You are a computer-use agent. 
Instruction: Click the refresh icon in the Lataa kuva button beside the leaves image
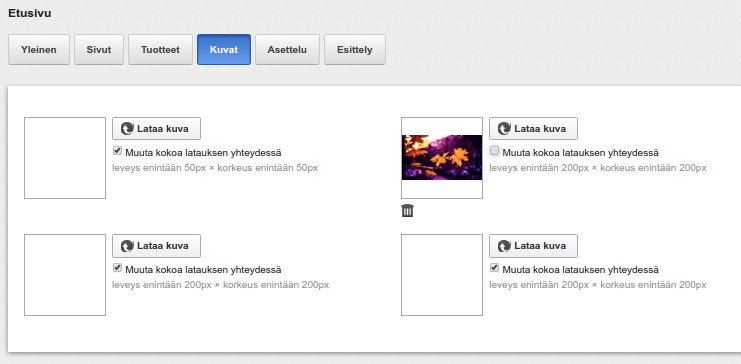[x=504, y=129]
